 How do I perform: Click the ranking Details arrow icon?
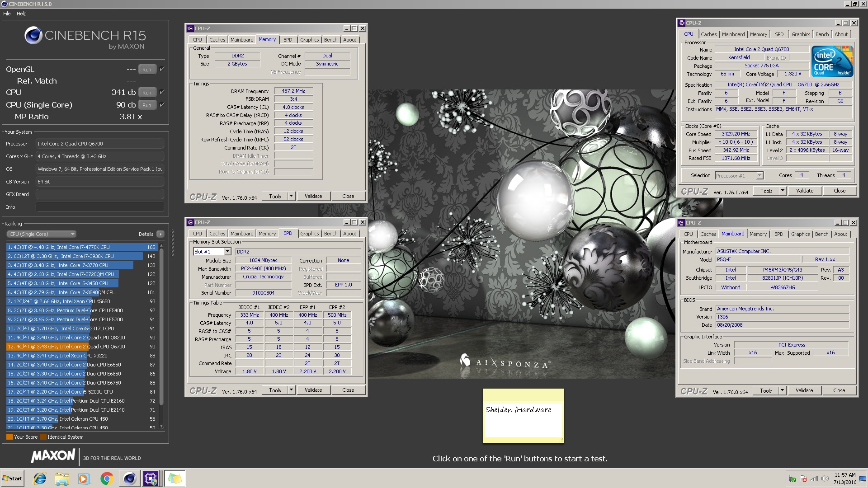(x=160, y=234)
